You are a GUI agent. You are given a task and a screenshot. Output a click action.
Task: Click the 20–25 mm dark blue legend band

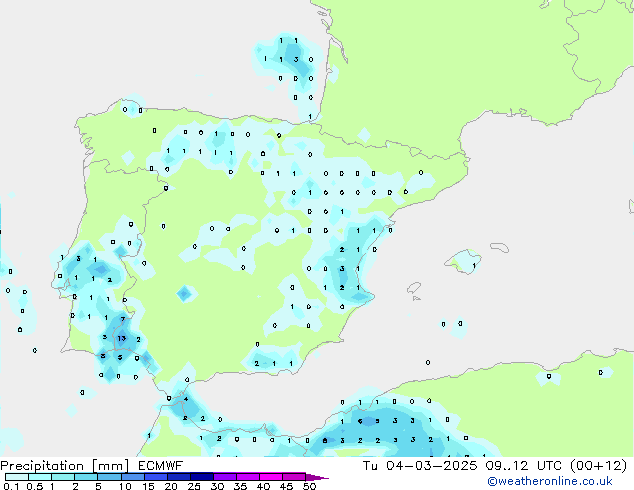click(x=178, y=477)
